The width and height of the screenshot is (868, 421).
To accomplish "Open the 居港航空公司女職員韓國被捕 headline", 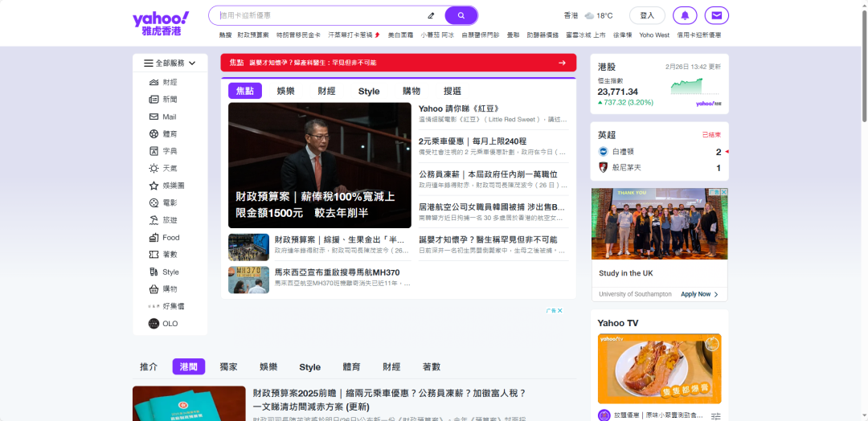I will coord(492,207).
